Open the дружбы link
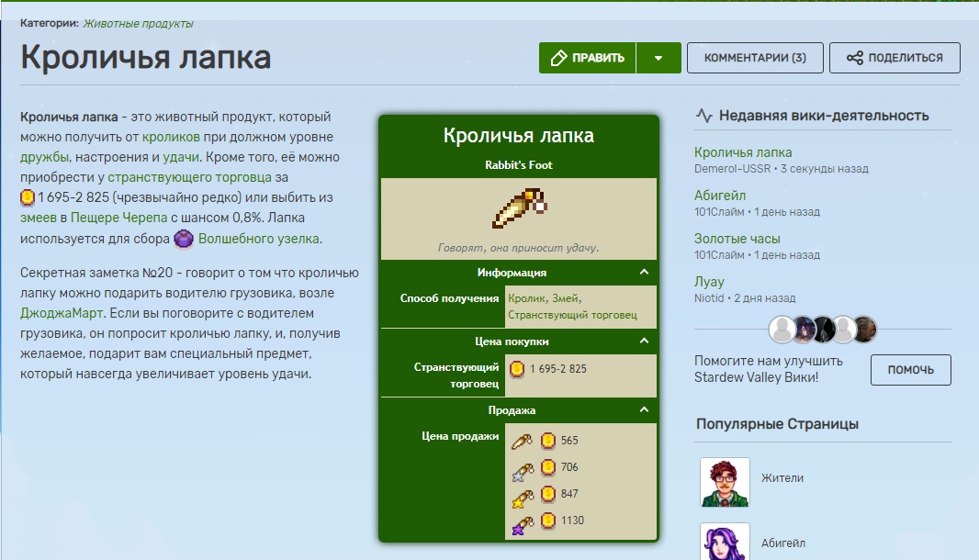This screenshot has width=979, height=560. pos(44,157)
